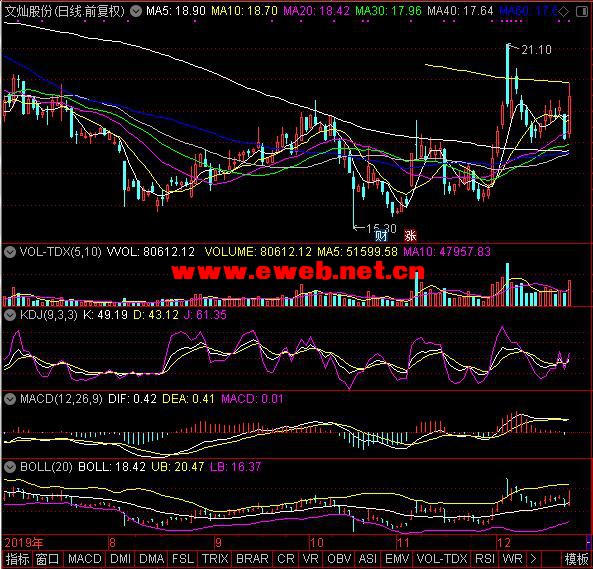Viewport: 593px width, 569px height.
Task: Click the 21.10 high price marker
Action: pos(536,50)
